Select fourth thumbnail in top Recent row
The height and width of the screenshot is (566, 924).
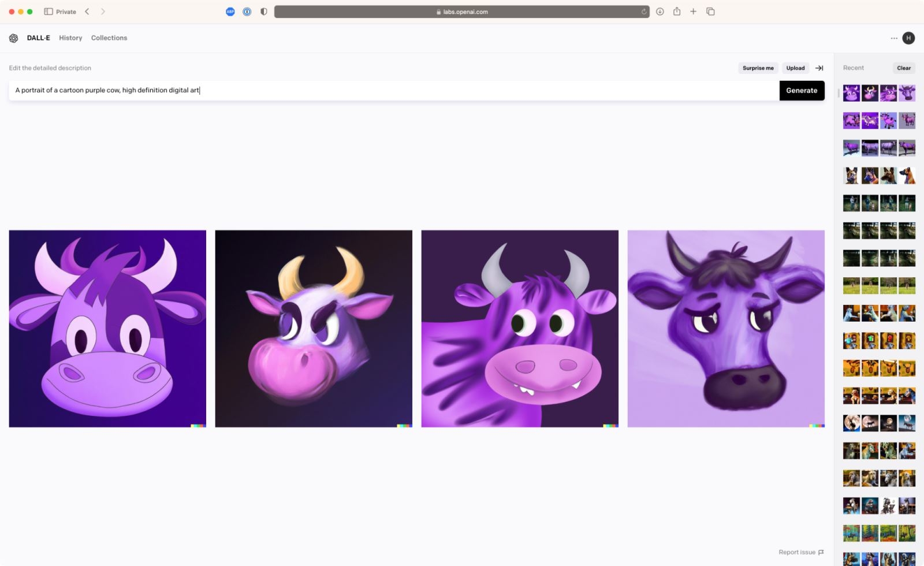[x=907, y=93]
